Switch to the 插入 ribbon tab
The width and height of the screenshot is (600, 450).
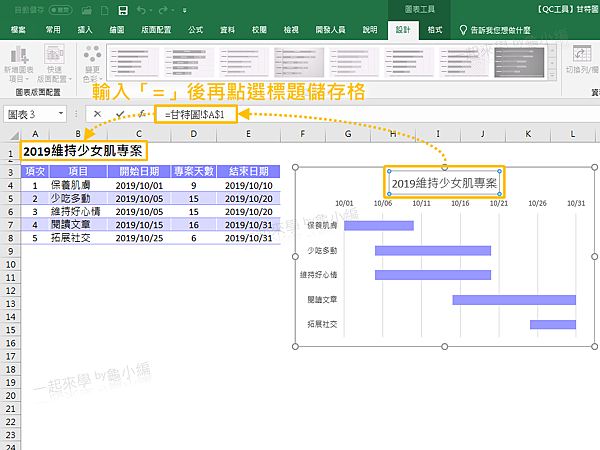(x=85, y=30)
